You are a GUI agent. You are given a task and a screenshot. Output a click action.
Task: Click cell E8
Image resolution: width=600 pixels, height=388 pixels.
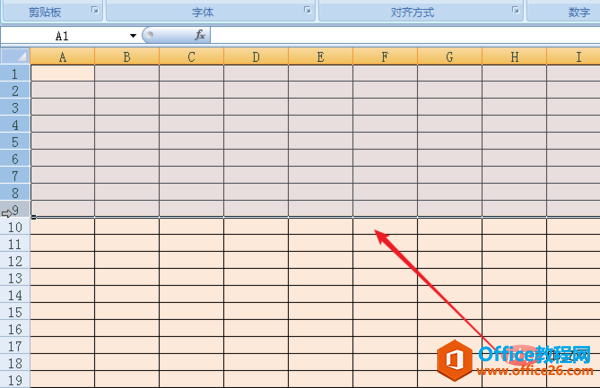321,192
